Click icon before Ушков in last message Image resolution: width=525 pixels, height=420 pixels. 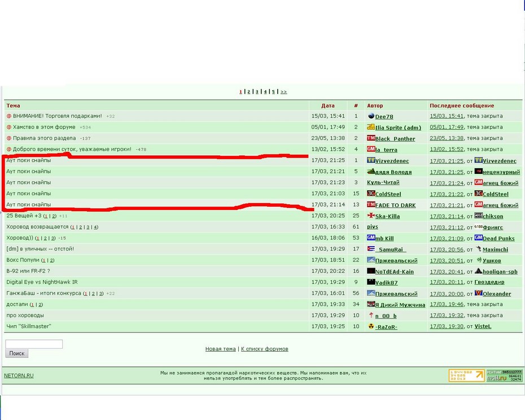pos(479,260)
